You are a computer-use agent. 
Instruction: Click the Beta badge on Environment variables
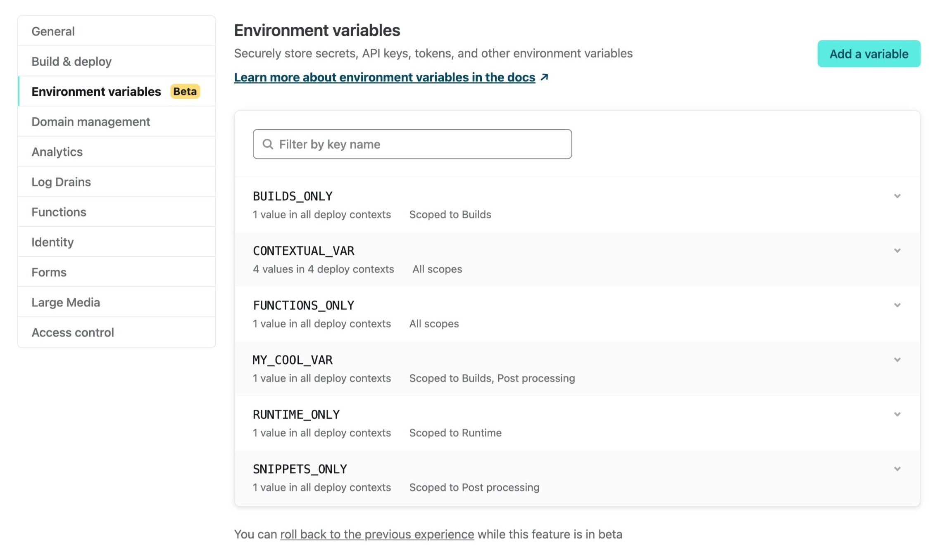point(185,91)
